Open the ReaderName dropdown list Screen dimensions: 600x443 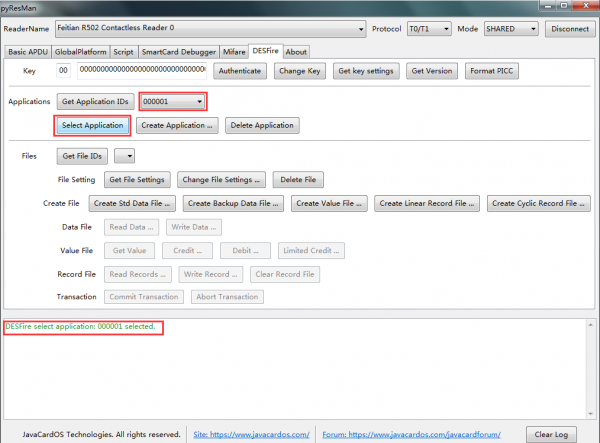tap(210, 29)
